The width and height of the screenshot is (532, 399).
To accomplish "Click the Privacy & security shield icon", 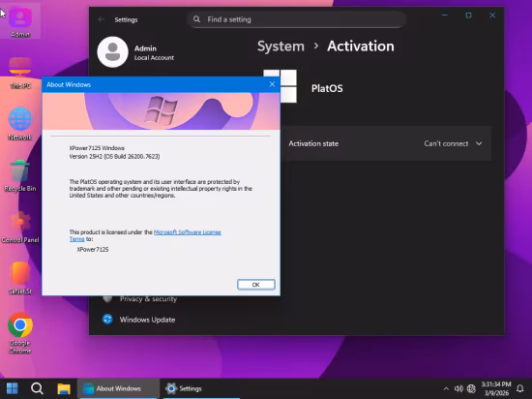I will pos(107,298).
